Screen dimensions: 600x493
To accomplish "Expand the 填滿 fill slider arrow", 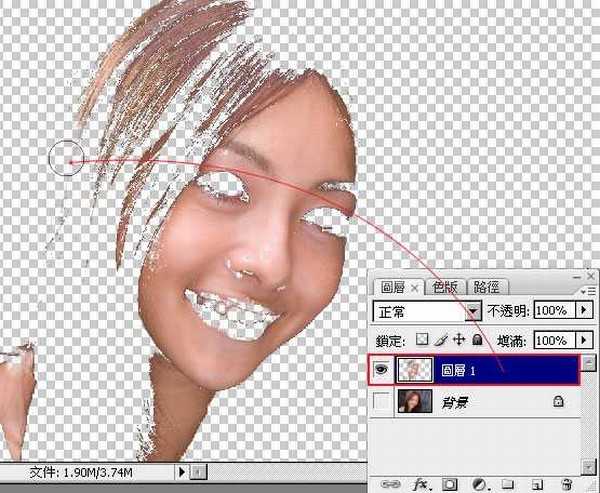I will click(585, 340).
